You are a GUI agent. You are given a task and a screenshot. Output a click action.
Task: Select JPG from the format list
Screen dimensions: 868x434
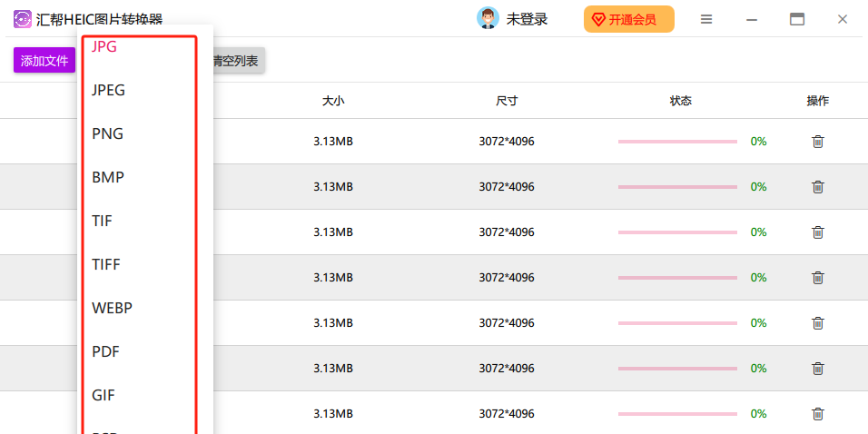104,47
